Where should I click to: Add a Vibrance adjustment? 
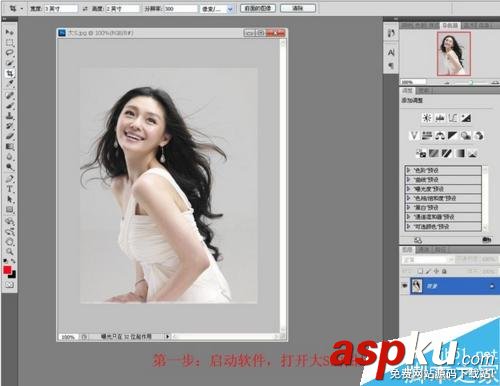pyautogui.click(x=414, y=136)
